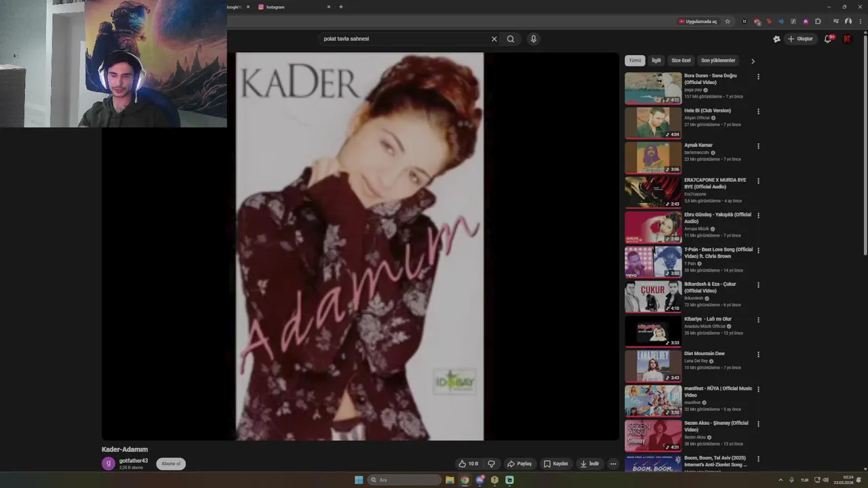868x488 pixels.
Task: Open Bora Duran - Sana Doğru thumbnail
Action: pos(653,88)
